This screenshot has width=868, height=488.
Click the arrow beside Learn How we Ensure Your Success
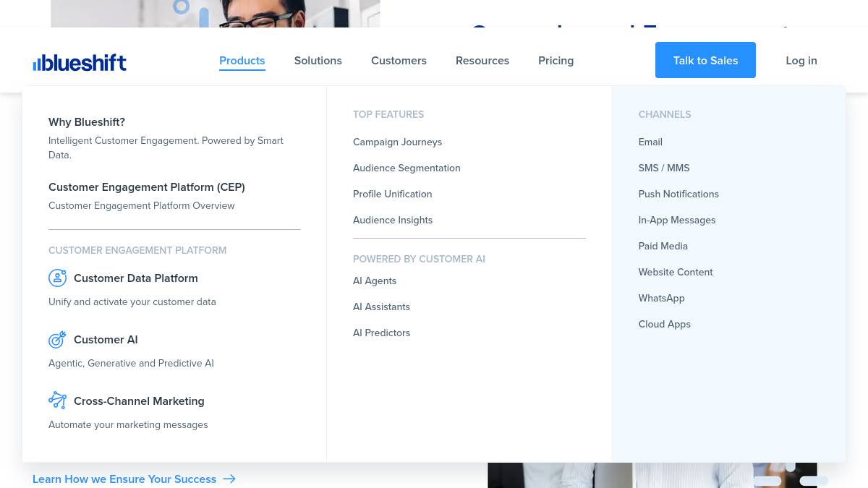click(229, 479)
